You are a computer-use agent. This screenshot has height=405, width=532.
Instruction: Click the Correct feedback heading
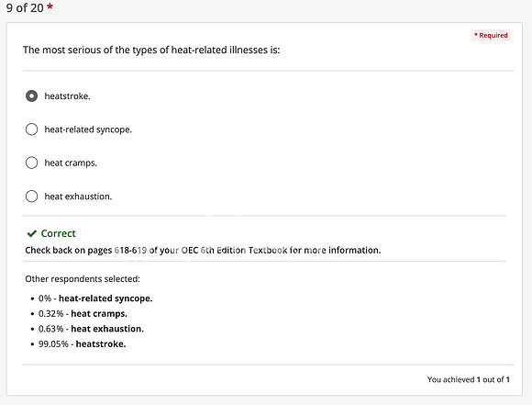point(59,233)
